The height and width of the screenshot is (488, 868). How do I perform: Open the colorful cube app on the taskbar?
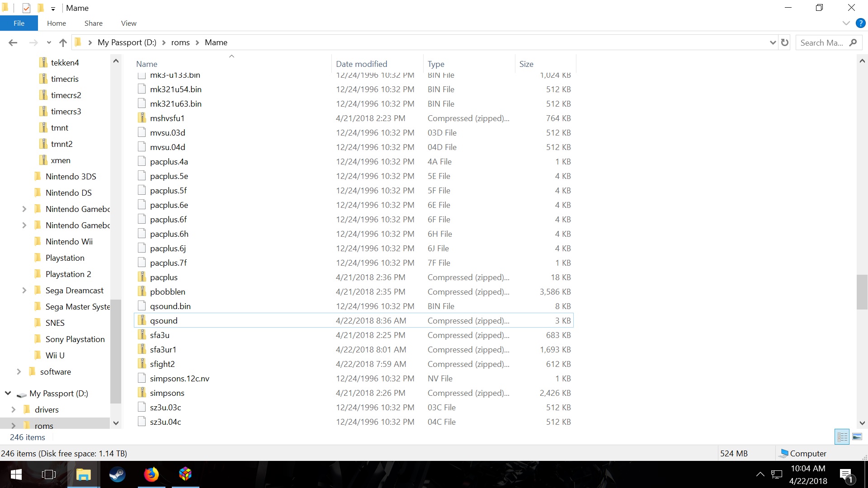tap(185, 474)
